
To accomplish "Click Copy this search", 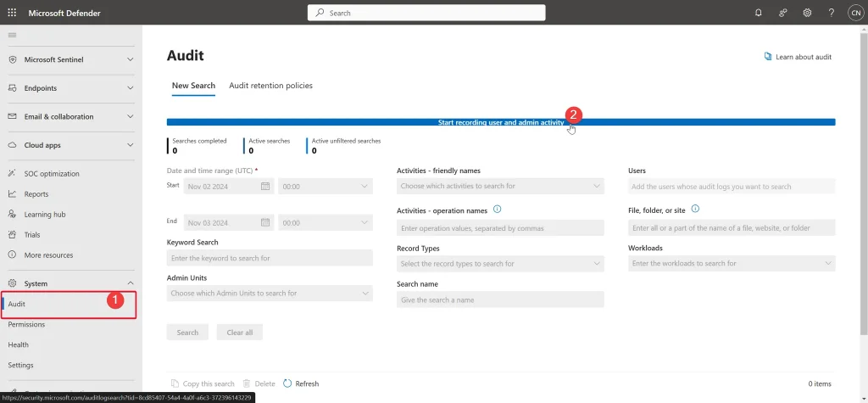I will [x=203, y=383].
